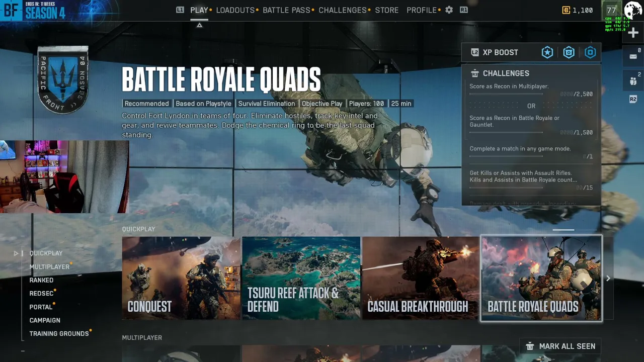Open the player avatar in top corner
644x362 pixels.
pyautogui.click(x=633, y=10)
